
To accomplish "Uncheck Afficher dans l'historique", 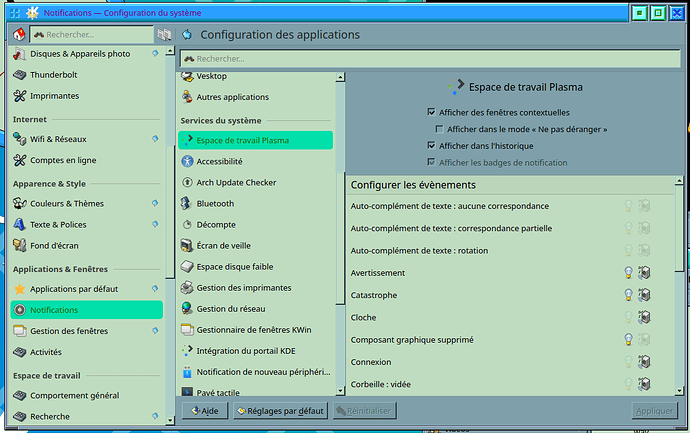I will coord(431,146).
